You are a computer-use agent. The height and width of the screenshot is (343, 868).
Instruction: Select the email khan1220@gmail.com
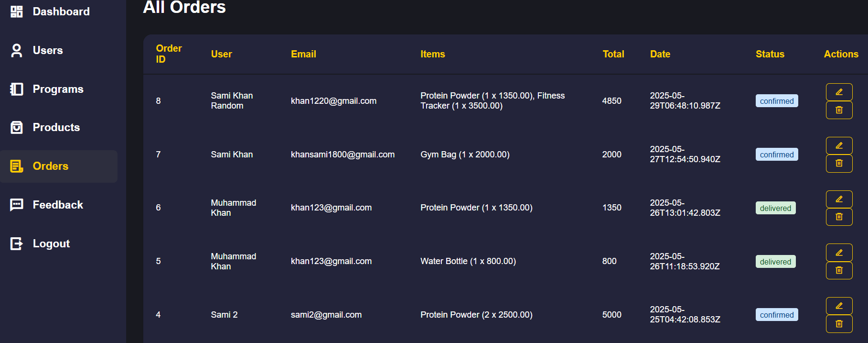coord(334,101)
